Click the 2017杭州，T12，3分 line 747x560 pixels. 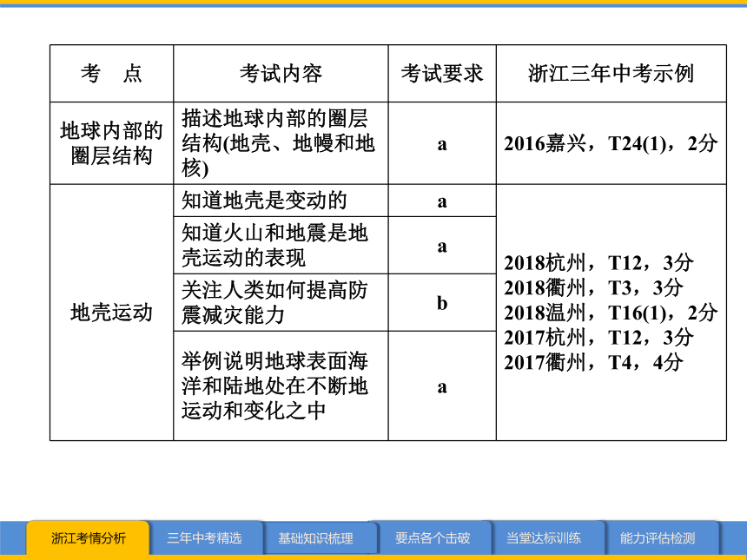coord(598,337)
